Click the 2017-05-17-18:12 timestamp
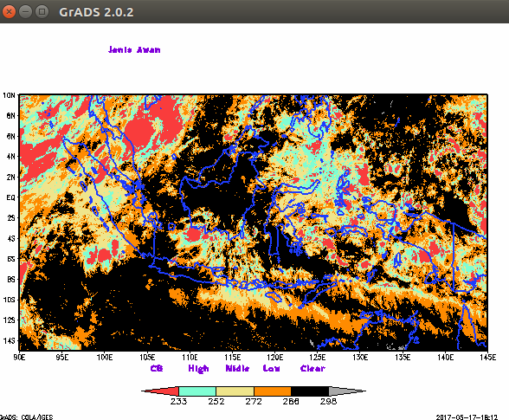Screen dimensions: 509x420 [467, 417]
